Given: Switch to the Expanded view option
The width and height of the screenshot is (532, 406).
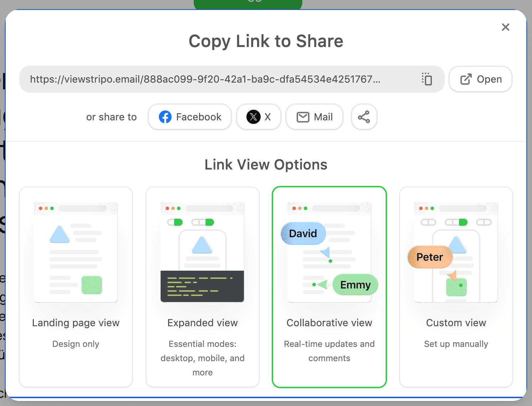Looking at the screenshot, I should coord(202,287).
